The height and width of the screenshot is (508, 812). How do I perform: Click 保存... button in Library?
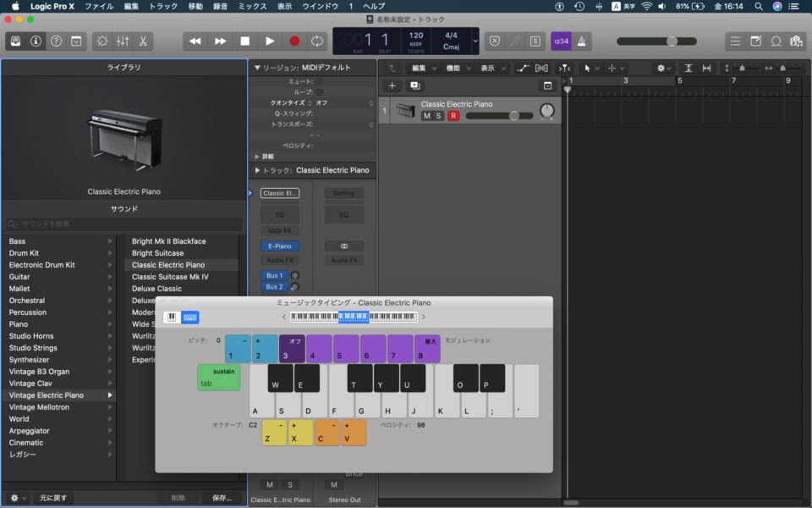[x=222, y=498]
